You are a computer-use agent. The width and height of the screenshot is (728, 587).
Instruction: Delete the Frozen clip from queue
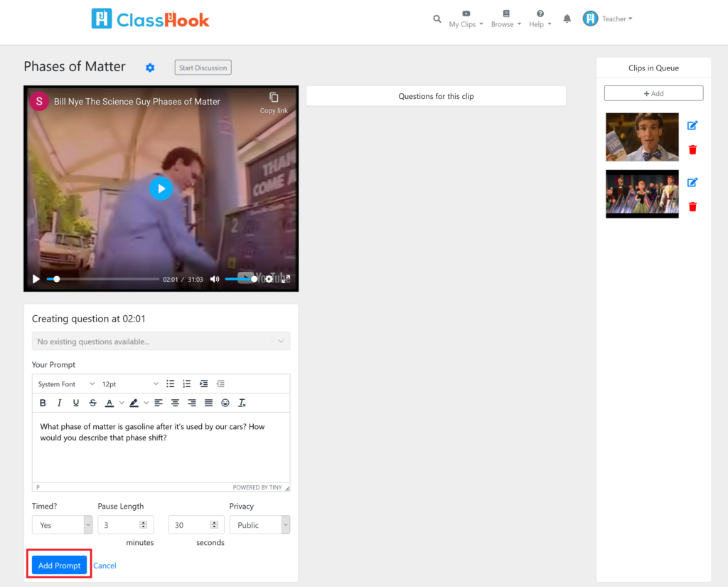coord(692,207)
